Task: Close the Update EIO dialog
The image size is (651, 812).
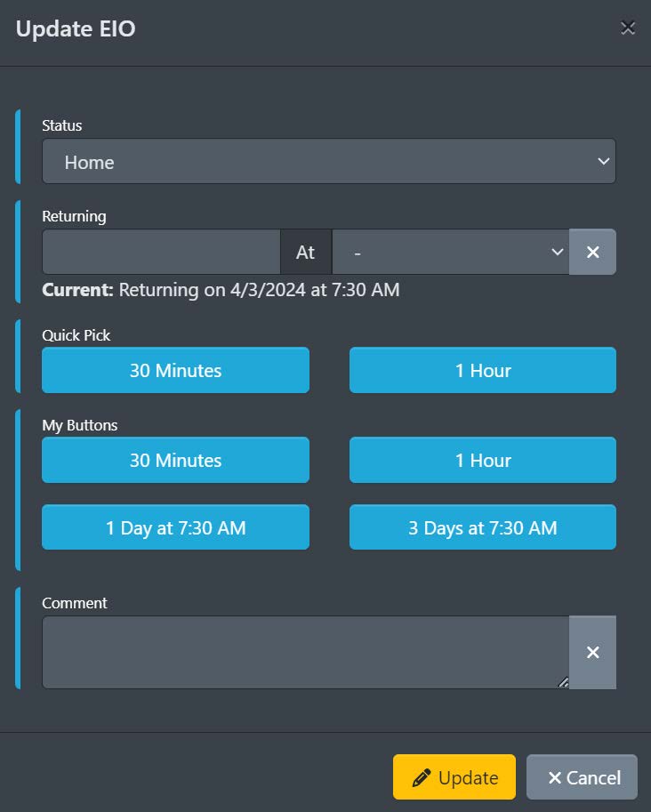Action: pos(628,28)
